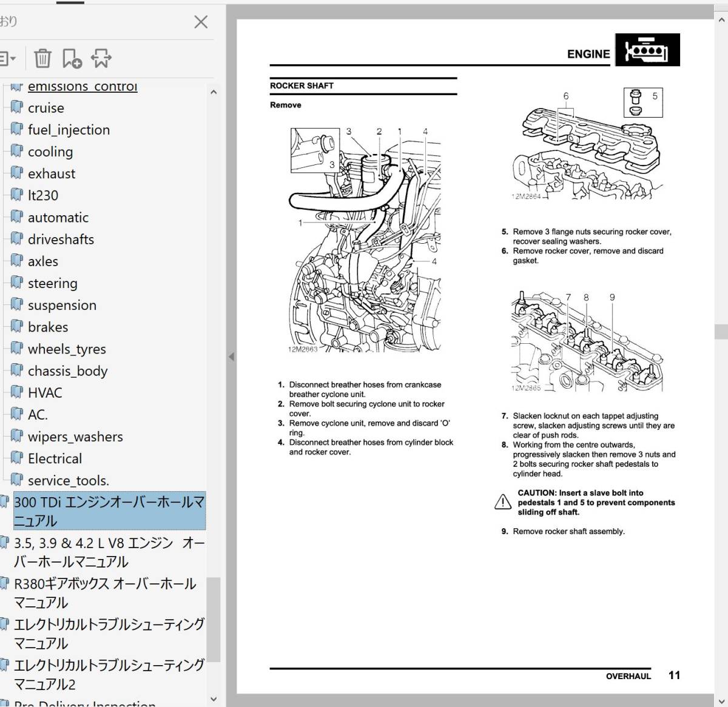Open the wheels_tyres bookmark
Screen dimensions: 728x707
click(67, 349)
